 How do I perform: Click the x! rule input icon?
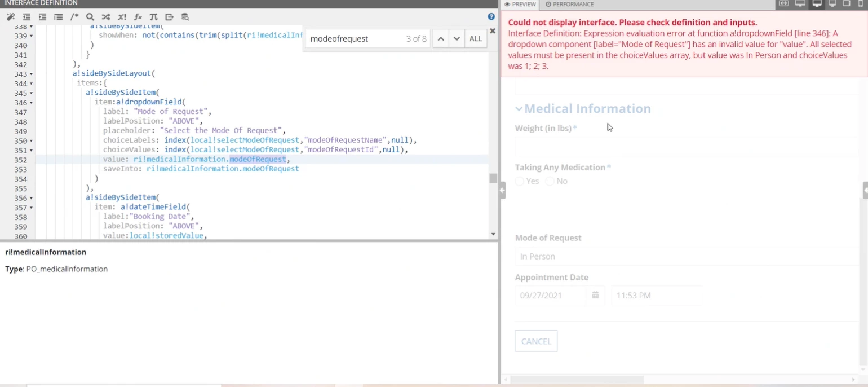tap(122, 17)
